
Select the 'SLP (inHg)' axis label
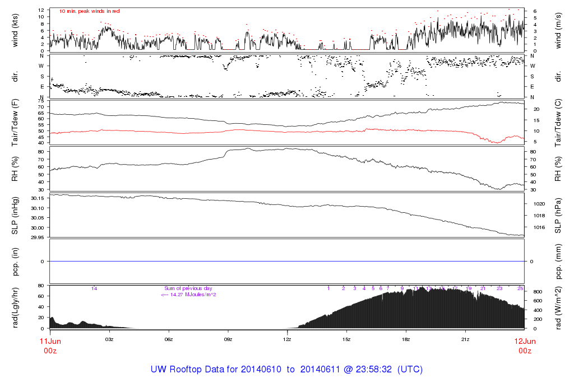pyautogui.click(x=16, y=216)
